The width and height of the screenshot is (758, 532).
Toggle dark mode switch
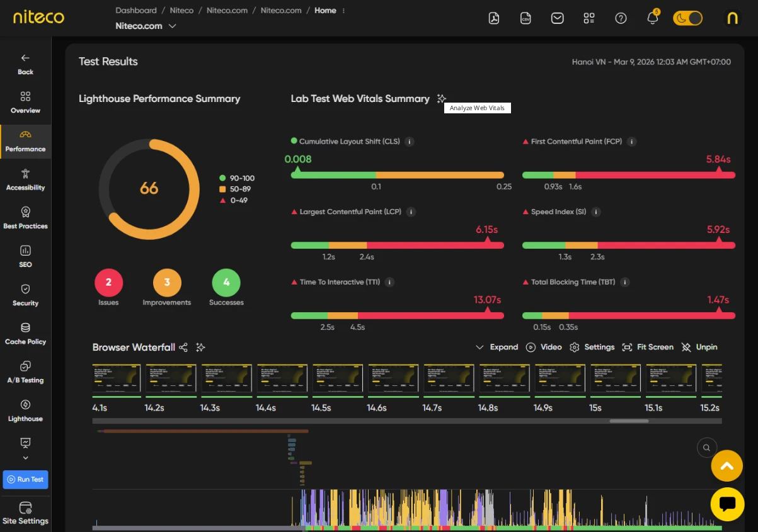pos(687,18)
